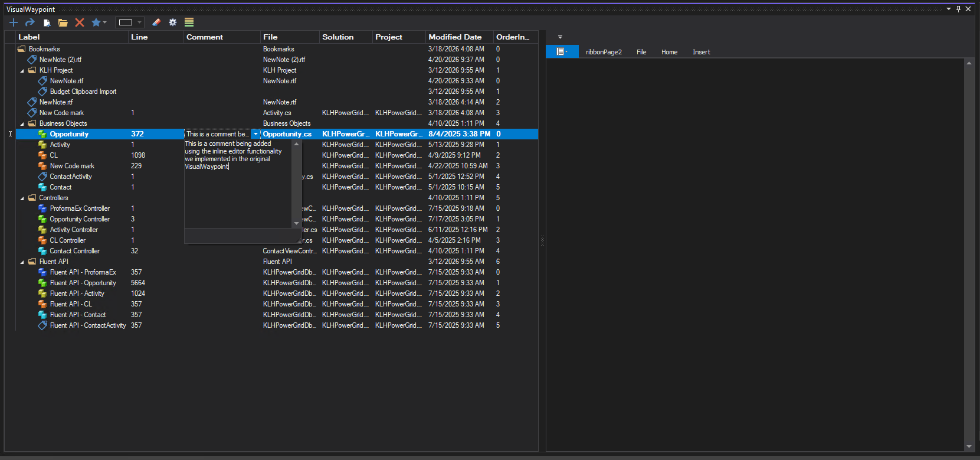This screenshot has height=460, width=980.
Task: Click the '8/4/2025 3:38 PM' date cell
Action: coord(460,134)
